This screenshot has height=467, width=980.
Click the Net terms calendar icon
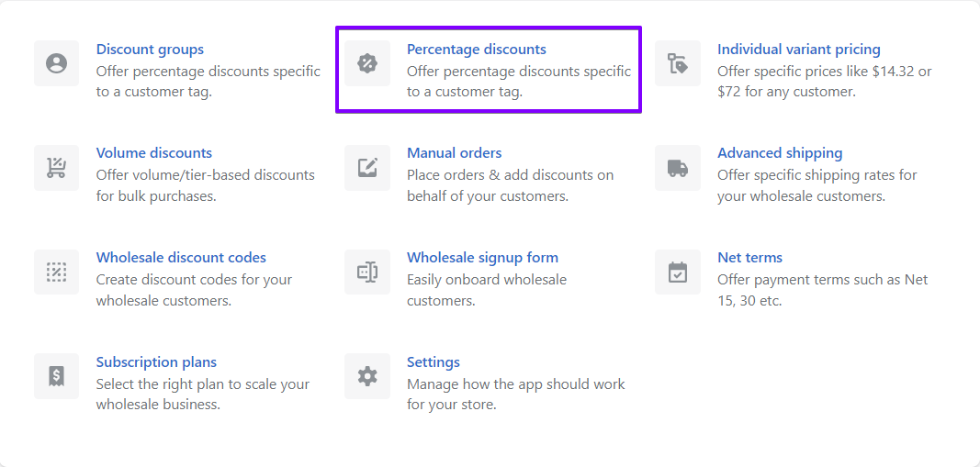click(x=678, y=272)
